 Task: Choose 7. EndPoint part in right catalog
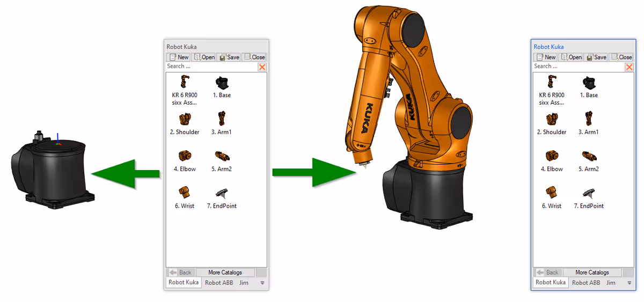(589, 198)
